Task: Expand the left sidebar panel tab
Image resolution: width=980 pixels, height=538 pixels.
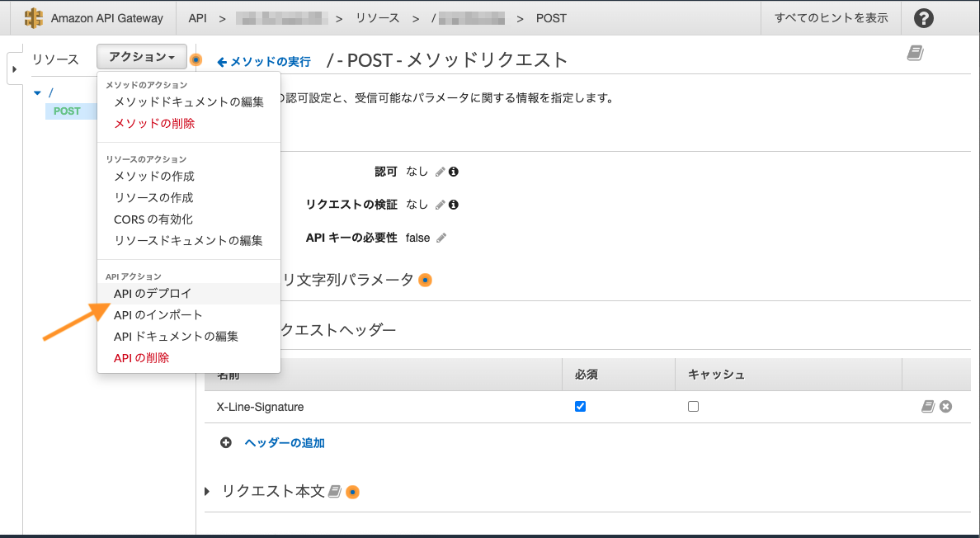Action: 14,69
